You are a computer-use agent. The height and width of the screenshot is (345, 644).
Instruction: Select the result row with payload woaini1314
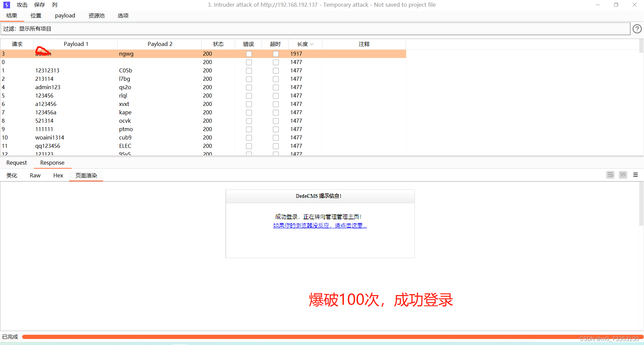pyautogui.click(x=203, y=138)
